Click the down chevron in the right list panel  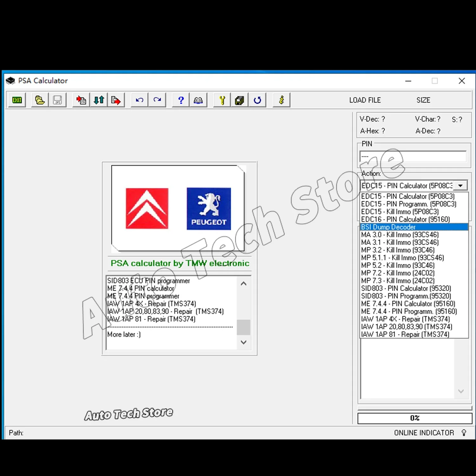[x=461, y=391]
